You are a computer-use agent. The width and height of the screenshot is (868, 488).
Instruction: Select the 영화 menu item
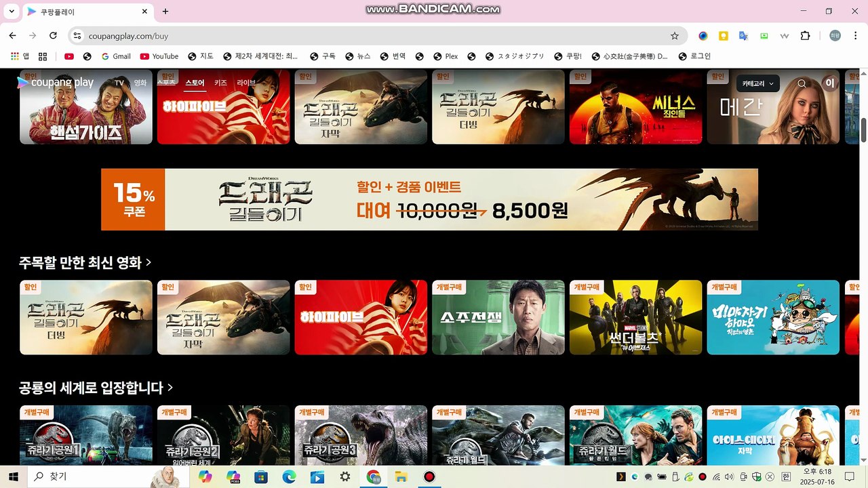140,83
